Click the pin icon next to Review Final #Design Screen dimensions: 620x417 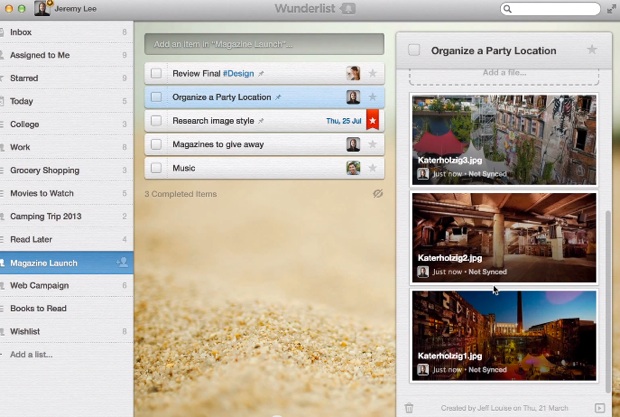click(x=261, y=74)
